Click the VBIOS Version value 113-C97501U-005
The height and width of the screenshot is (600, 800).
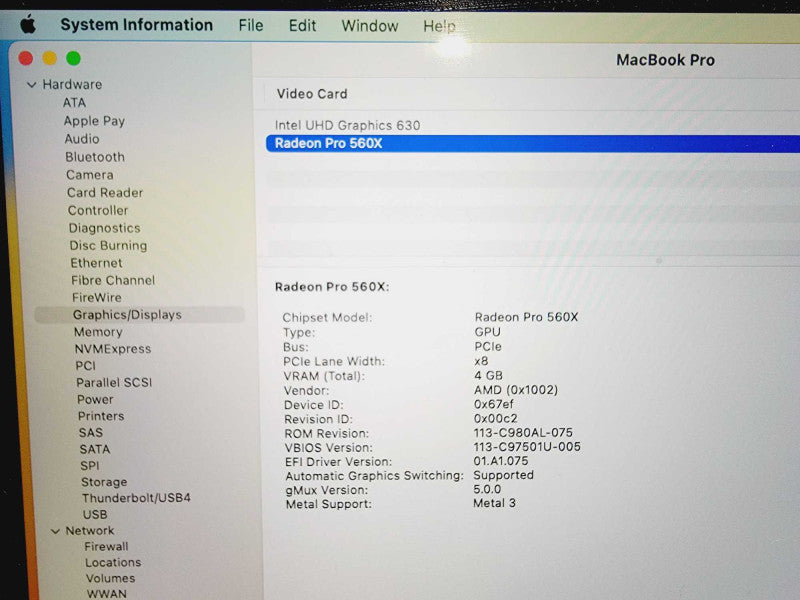[527, 447]
